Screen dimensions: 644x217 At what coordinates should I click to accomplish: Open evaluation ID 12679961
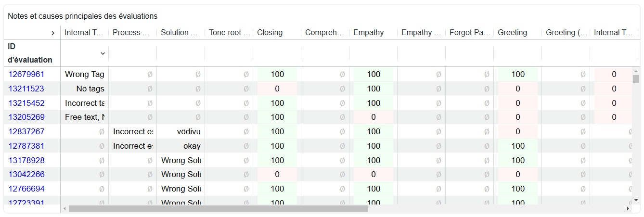click(26, 74)
